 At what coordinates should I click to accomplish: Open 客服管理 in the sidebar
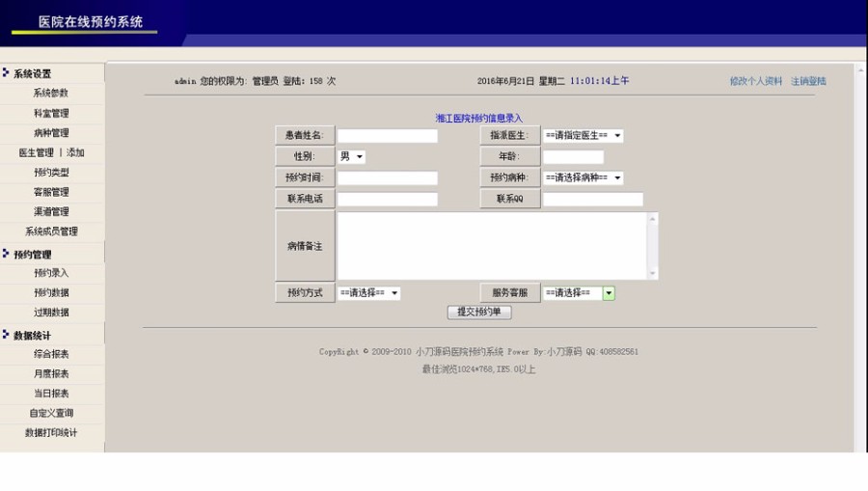[51, 192]
